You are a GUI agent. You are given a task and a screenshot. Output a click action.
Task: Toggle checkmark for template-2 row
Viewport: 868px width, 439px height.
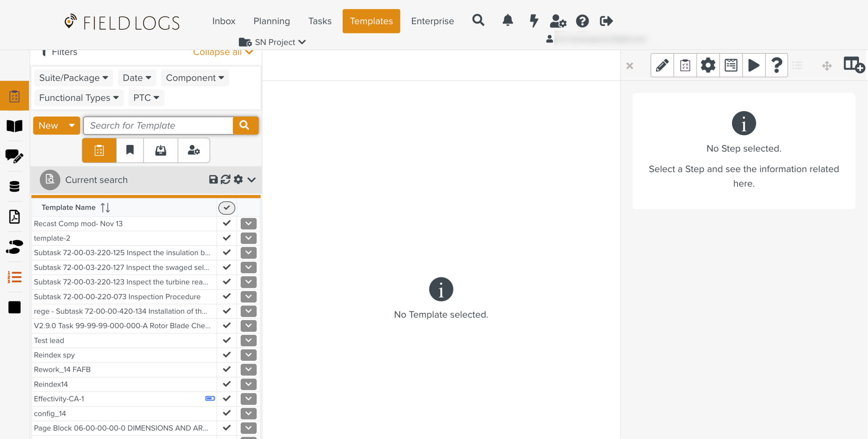(227, 238)
